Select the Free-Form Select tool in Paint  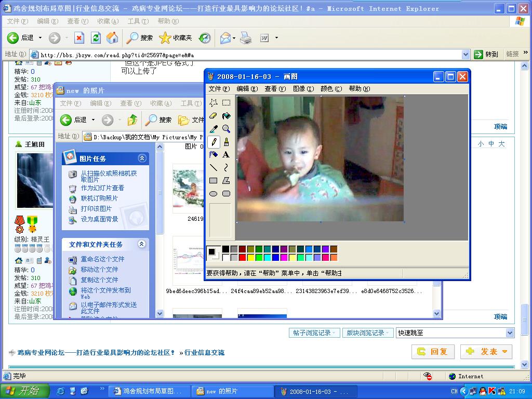[x=214, y=102]
